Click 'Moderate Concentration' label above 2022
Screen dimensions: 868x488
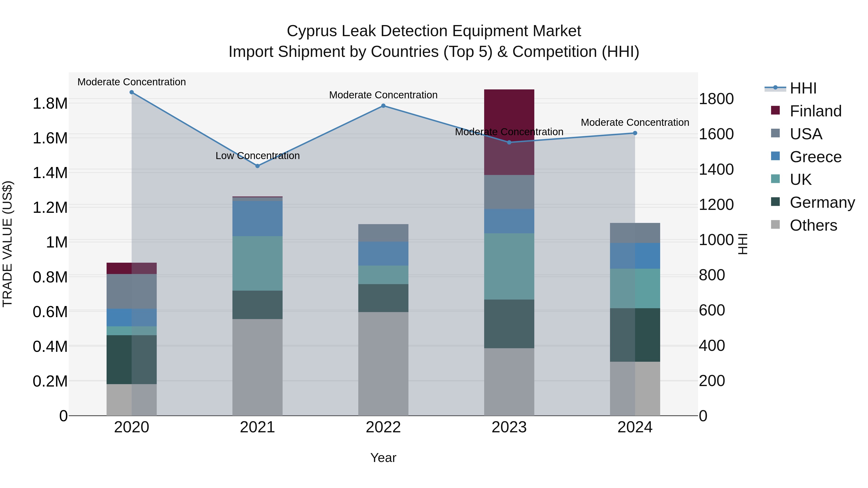point(383,95)
